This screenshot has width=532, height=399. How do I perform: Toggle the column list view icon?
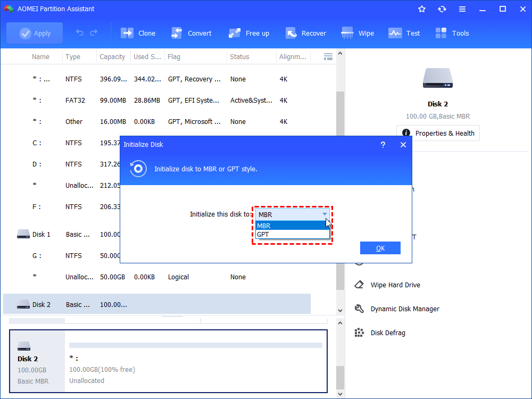[x=328, y=56]
